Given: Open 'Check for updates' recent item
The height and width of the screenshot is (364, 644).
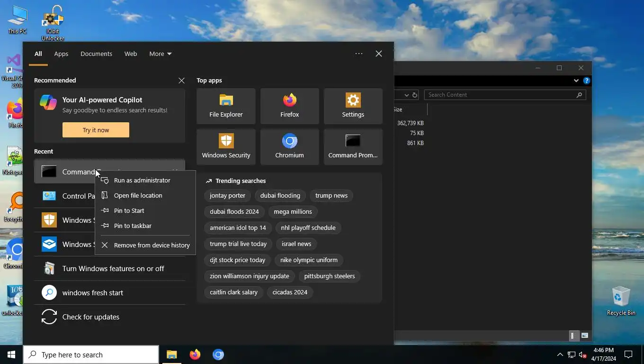Looking at the screenshot, I should [x=109, y=317].
